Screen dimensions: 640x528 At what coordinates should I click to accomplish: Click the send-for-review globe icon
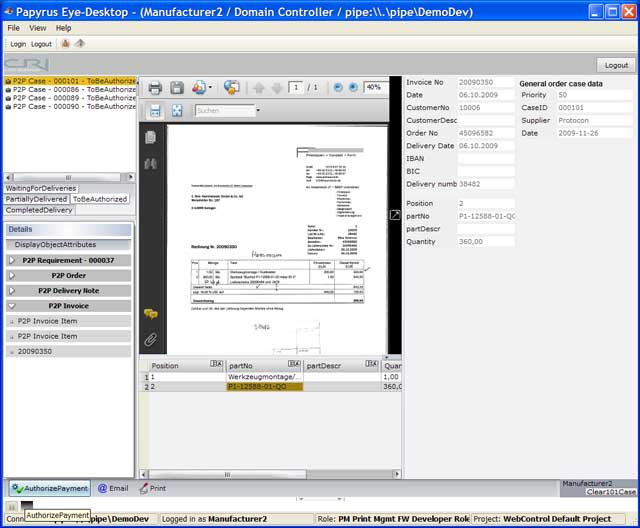(x=231, y=87)
